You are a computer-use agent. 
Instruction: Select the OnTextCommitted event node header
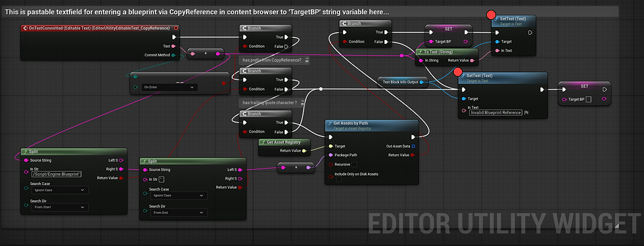coord(100,28)
